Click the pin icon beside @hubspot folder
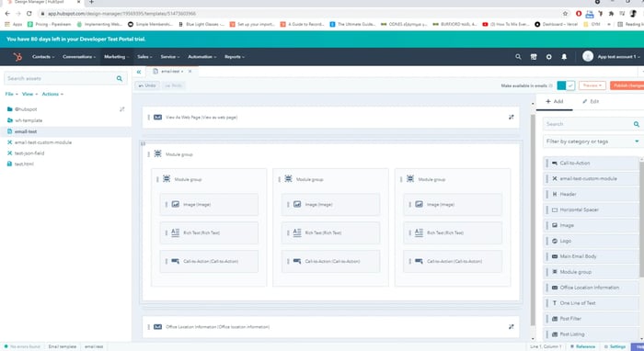Screen dimensions: 644x351 click(x=122, y=109)
